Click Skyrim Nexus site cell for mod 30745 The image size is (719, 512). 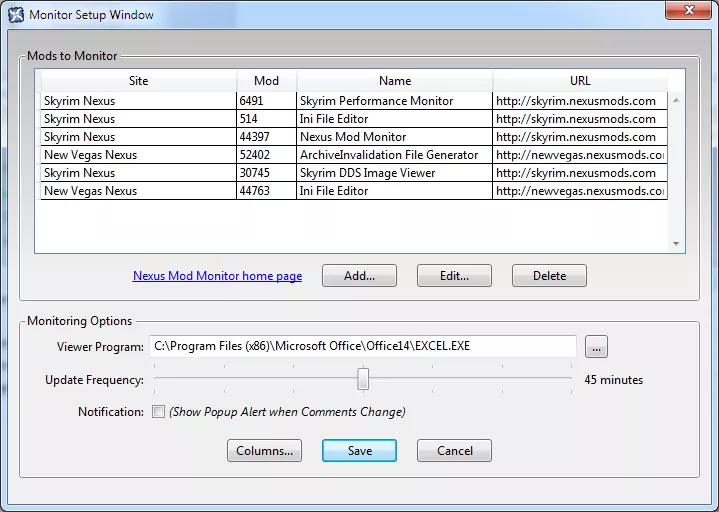coord(138,173)
